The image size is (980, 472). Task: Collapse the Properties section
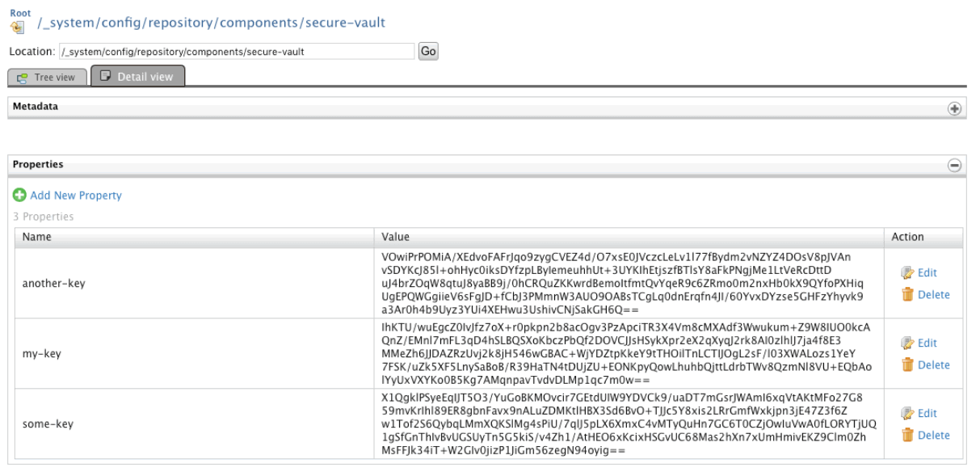[954, 165]
